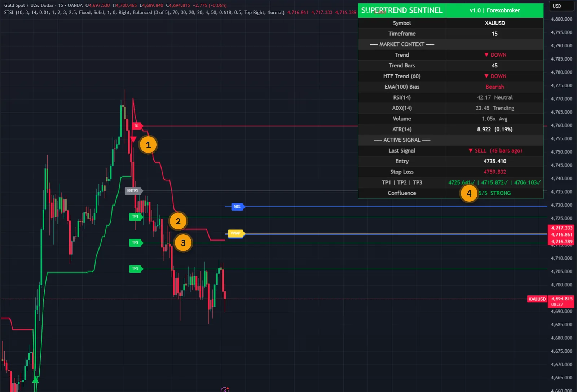The height and width of the screenshot is (392, 577).
Task: Click the Trend Bars row label
Action: pyautogui.click(x=402, y=66)
